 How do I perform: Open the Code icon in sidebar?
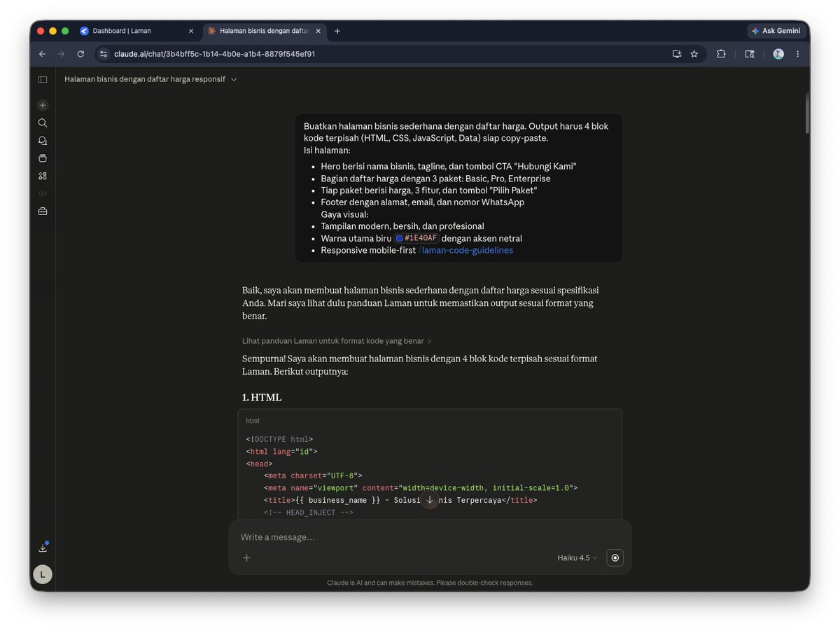pyautogui.click(x=43, y=193)
